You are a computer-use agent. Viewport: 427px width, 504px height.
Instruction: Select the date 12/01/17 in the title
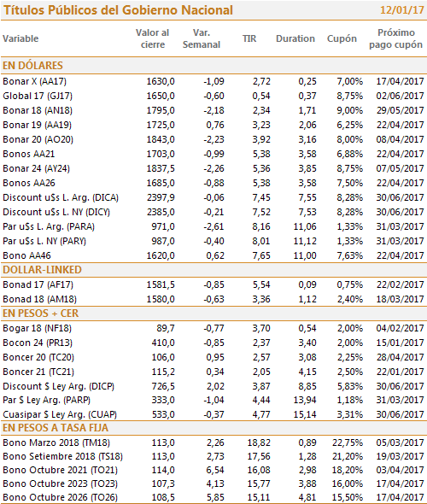[x=402, y=10]
